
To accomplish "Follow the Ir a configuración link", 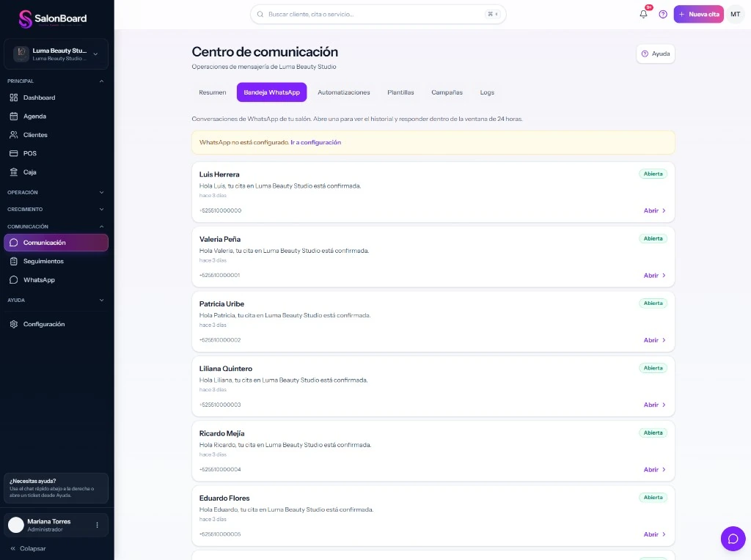I will 315,143.
